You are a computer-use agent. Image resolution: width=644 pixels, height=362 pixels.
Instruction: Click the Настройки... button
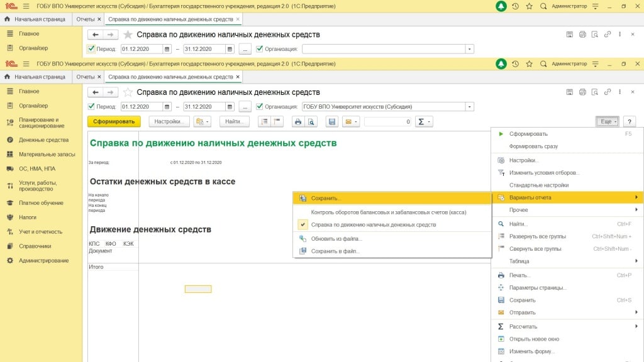coord(169,122)
